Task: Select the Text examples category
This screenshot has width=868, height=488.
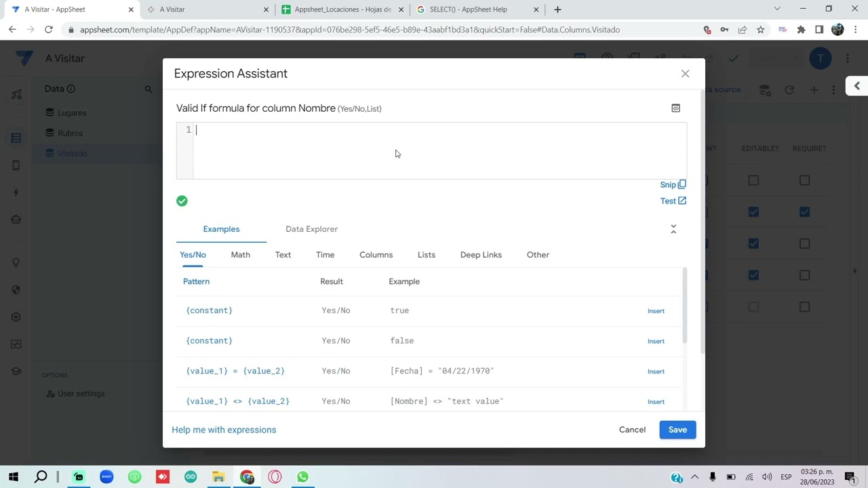Action: point(283,255)
